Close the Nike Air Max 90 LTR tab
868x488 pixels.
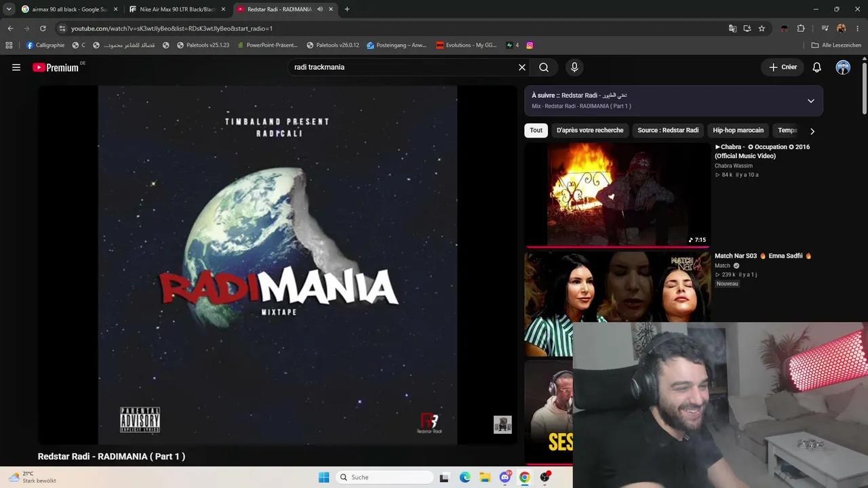tap(224, 9)
